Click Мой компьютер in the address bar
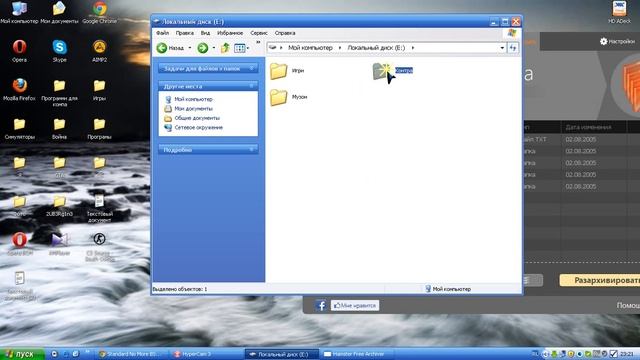Screen dimensions: 640x360 tap(310, 48)
